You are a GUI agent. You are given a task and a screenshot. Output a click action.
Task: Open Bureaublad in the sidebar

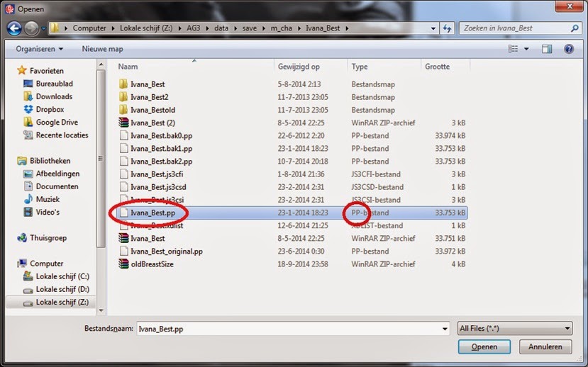pos(54,84)
